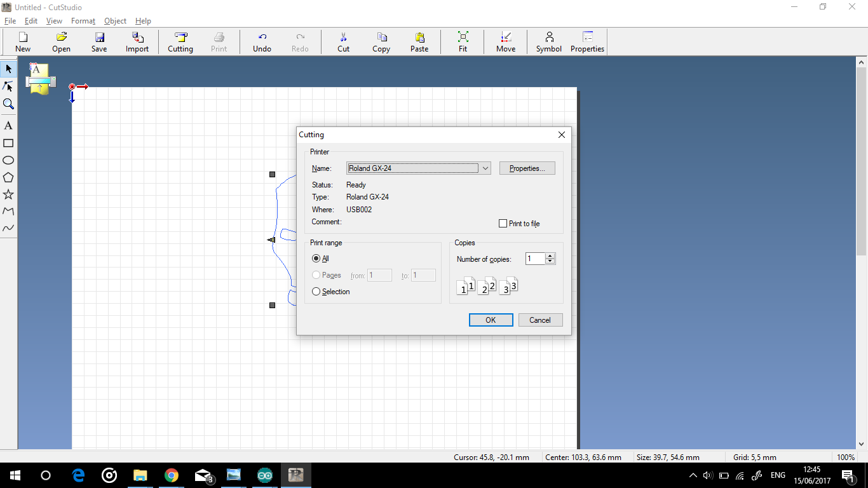Click OK in the Cutting dialog
Screen dimensions: 868x488
point(491,320)
